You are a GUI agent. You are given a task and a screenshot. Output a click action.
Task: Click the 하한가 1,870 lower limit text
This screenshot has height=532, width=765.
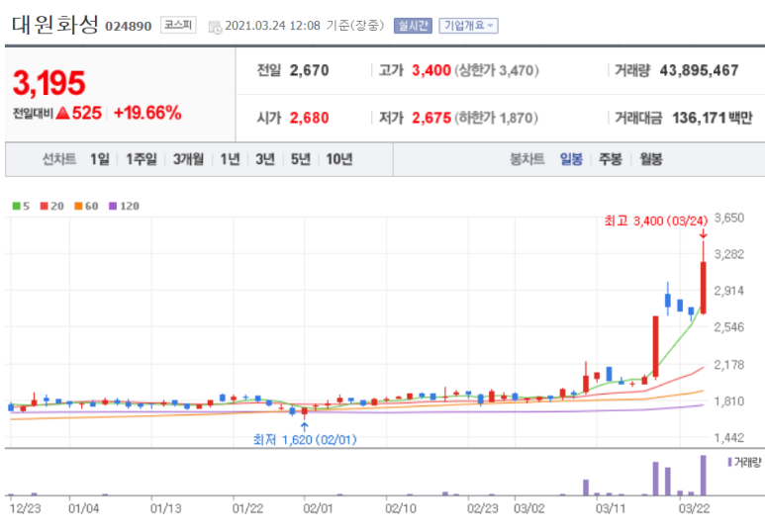[x=497, y=118]
